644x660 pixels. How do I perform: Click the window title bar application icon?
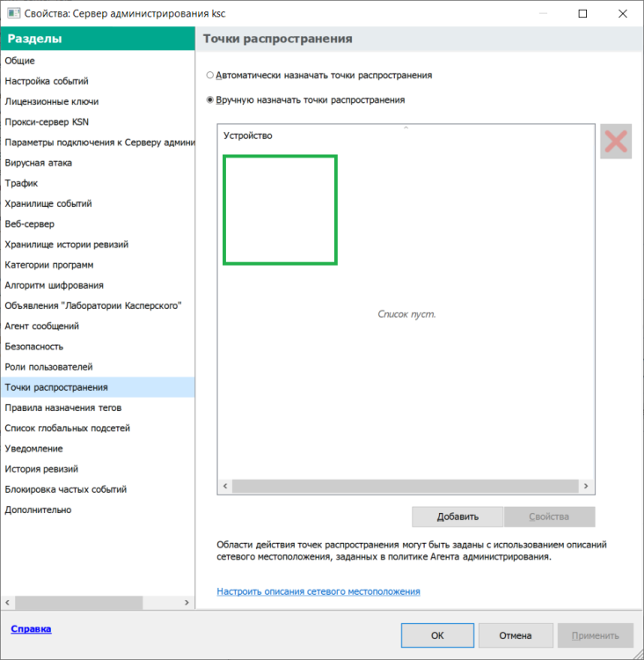[13, 13]
